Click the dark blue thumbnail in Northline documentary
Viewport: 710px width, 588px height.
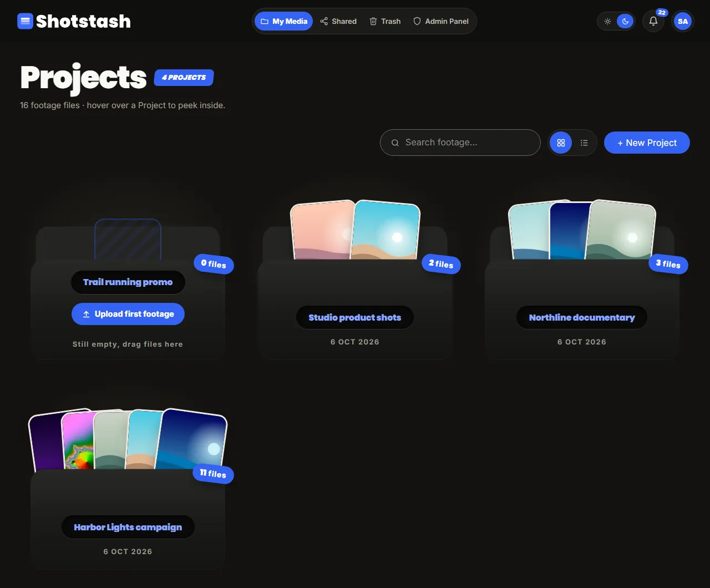pyautogui.click(x=570, y=232)
